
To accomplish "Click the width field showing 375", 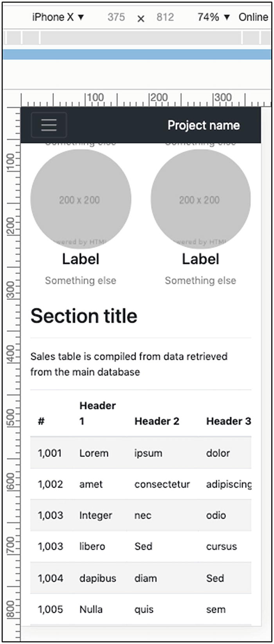I will (116, 17).
